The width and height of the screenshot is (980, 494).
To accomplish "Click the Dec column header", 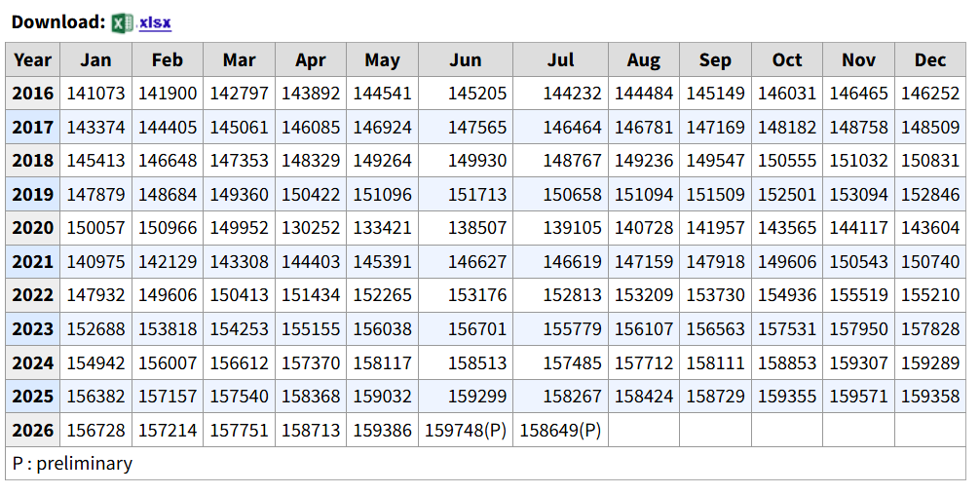I will (930, 60).
